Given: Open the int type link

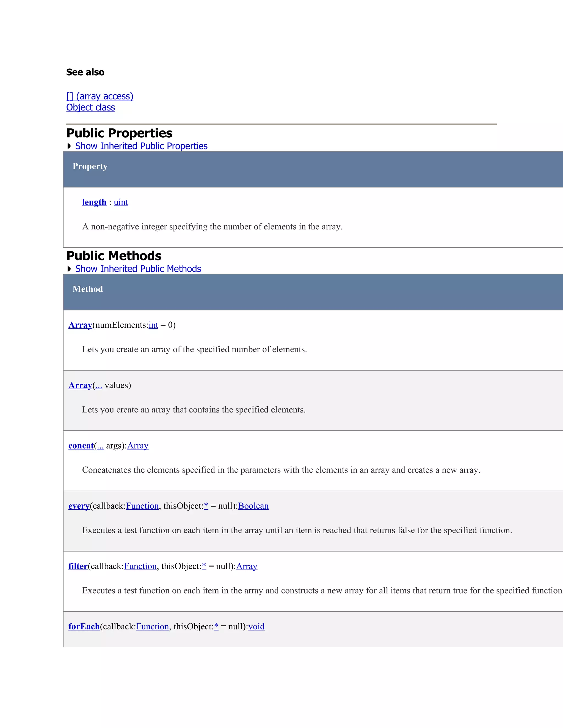Looking at the screenshot, I should [153, 325].
